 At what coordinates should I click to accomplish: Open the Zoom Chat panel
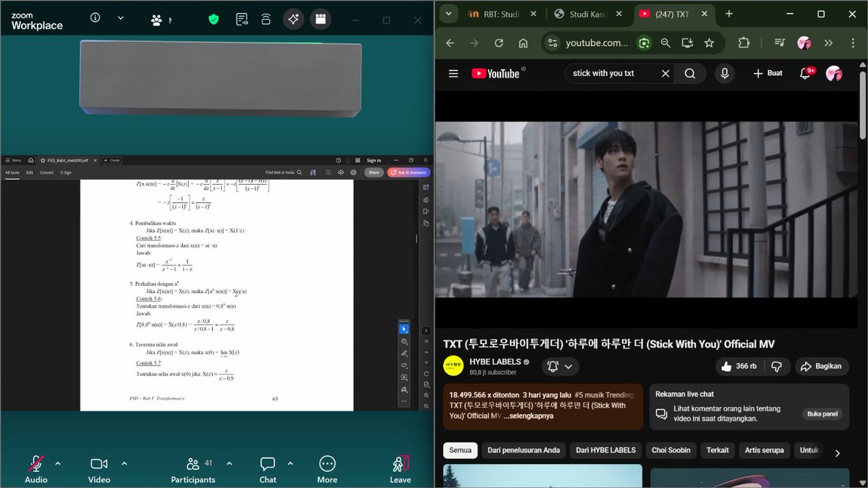268,469
